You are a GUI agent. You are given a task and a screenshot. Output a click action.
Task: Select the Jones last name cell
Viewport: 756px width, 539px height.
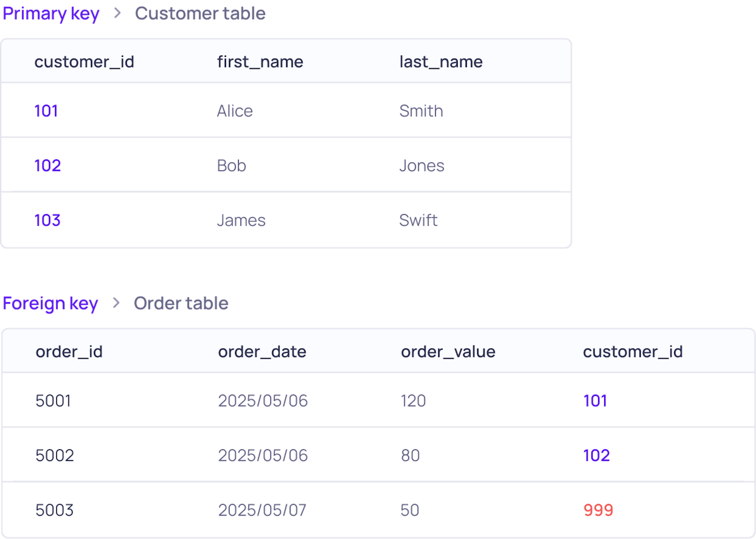coord(422,166)
